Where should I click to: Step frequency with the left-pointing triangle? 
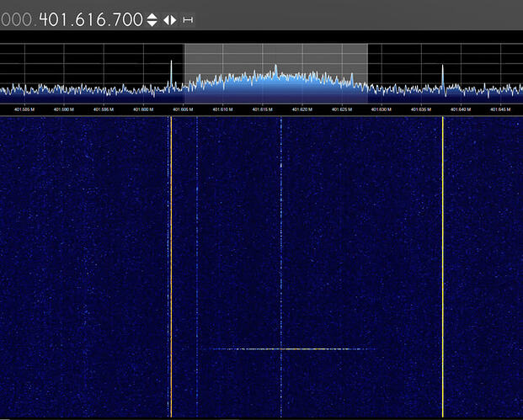tap(166, 20)
